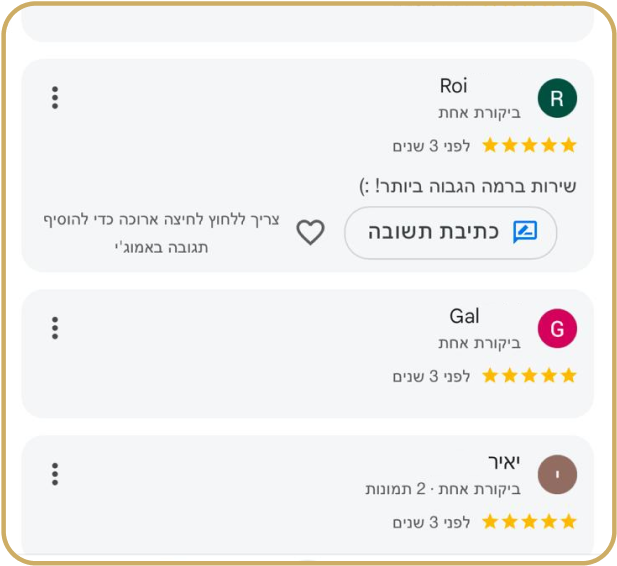
Task: Open the three-dot menu on Roi's review
Action: point(55,98)
